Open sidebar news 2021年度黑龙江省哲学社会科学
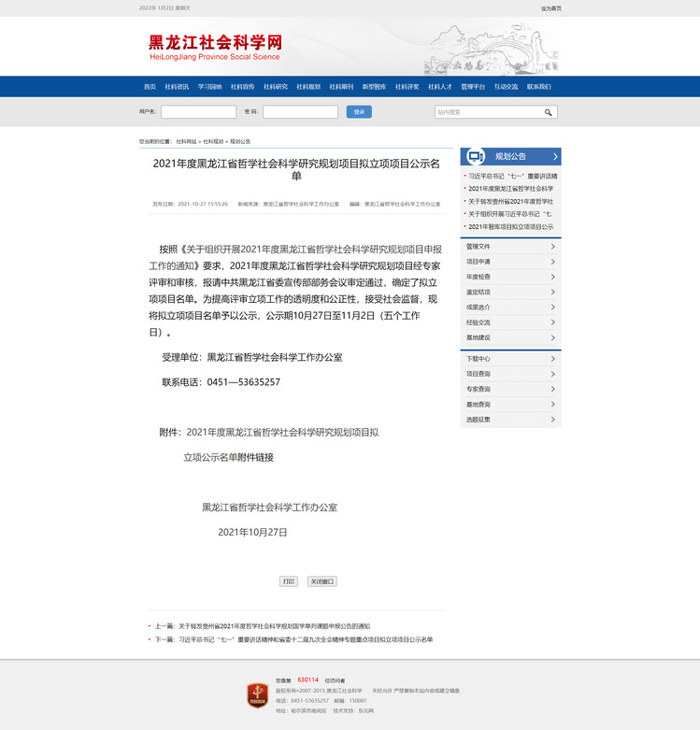Screen dimensions: 700x730 coord(510,189)
